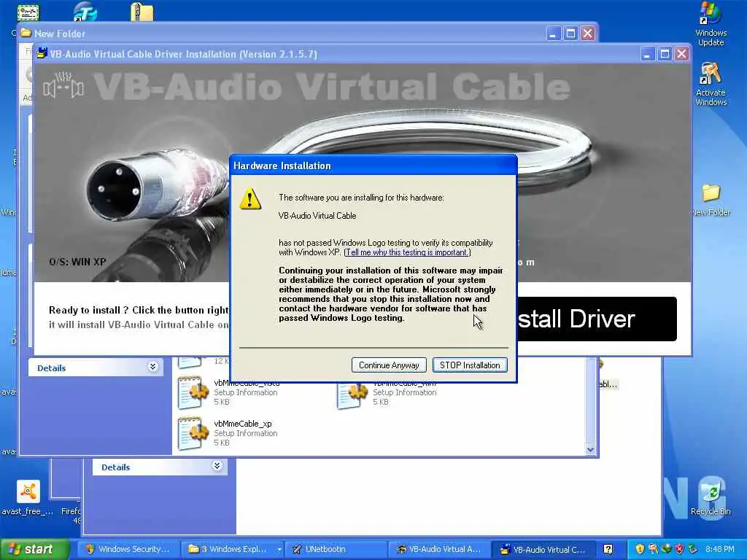
Task: Switch to VB-Audio Virtual A... taskbar button
Action: tap(440, 549)
